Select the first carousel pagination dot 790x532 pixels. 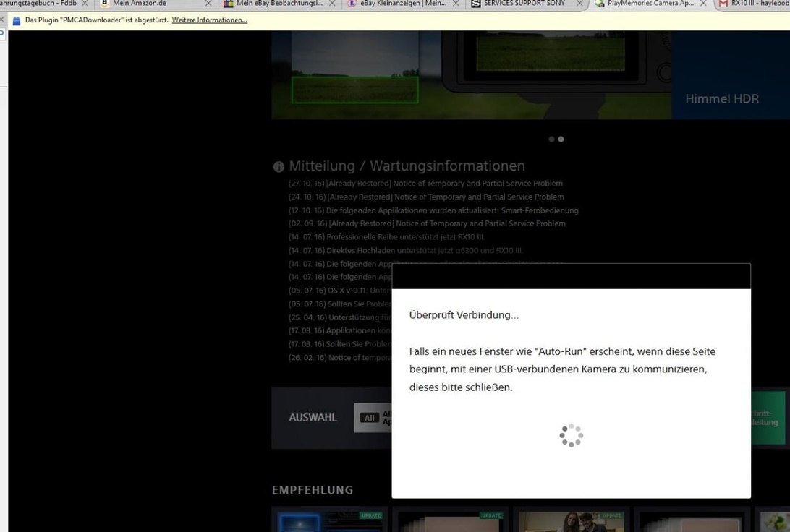pyautogui.click(x=552, y=139)
